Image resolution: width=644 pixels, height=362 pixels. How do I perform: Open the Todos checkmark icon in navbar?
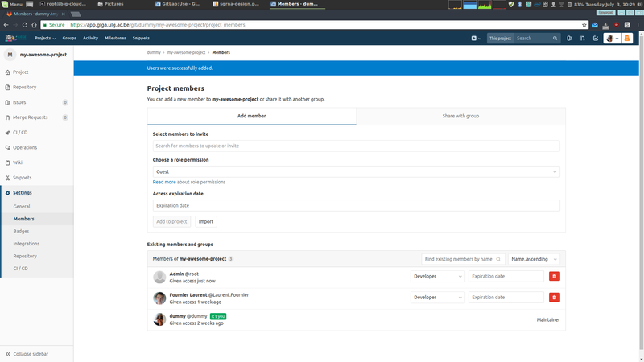point(596,38)
